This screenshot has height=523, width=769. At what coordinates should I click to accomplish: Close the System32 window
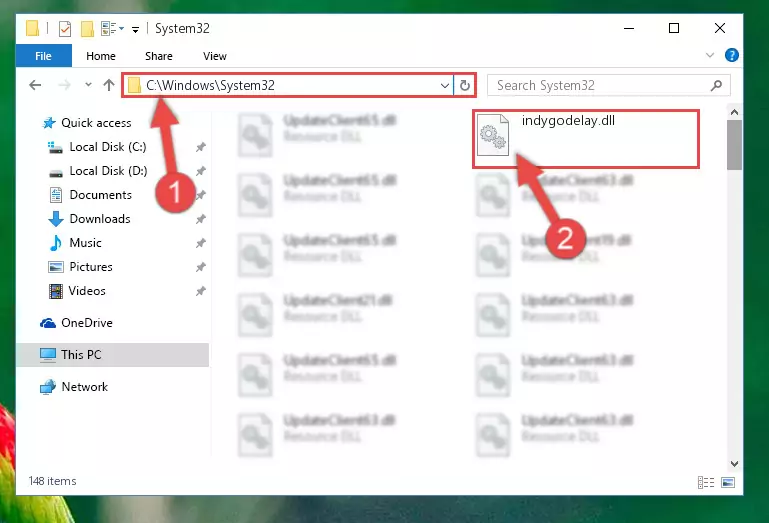point(719,28)
